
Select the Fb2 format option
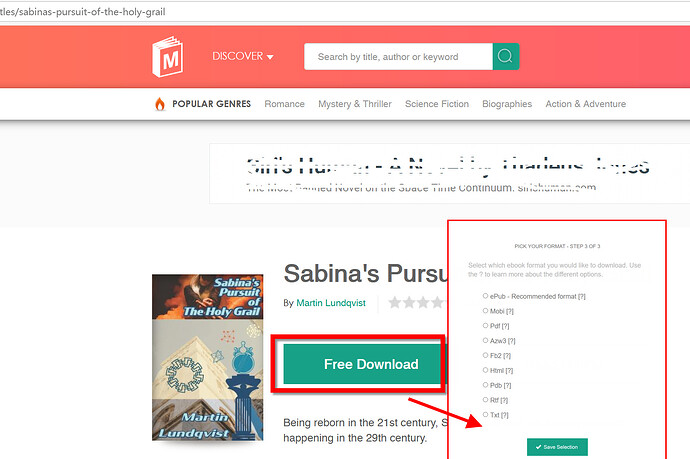(x=485, y=355)
